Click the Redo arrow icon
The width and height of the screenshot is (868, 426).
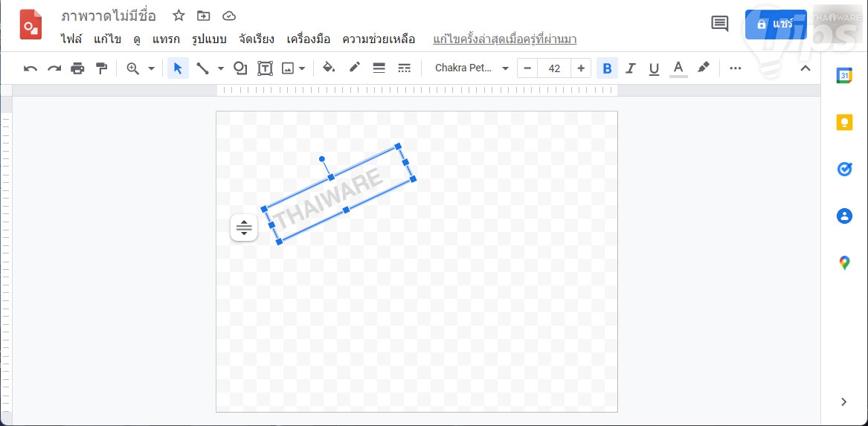(54, 68)
